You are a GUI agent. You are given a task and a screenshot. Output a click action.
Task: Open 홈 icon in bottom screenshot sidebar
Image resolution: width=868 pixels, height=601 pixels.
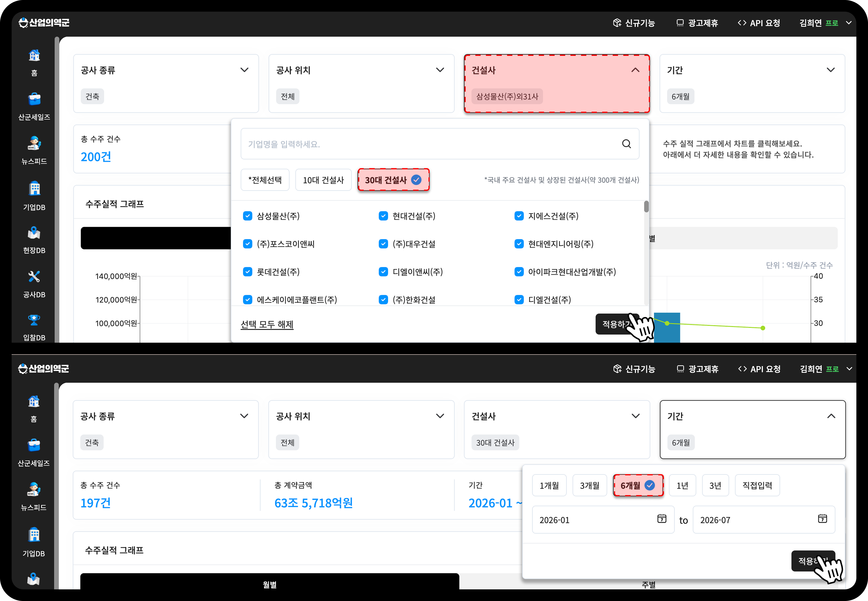coord(34,401)
